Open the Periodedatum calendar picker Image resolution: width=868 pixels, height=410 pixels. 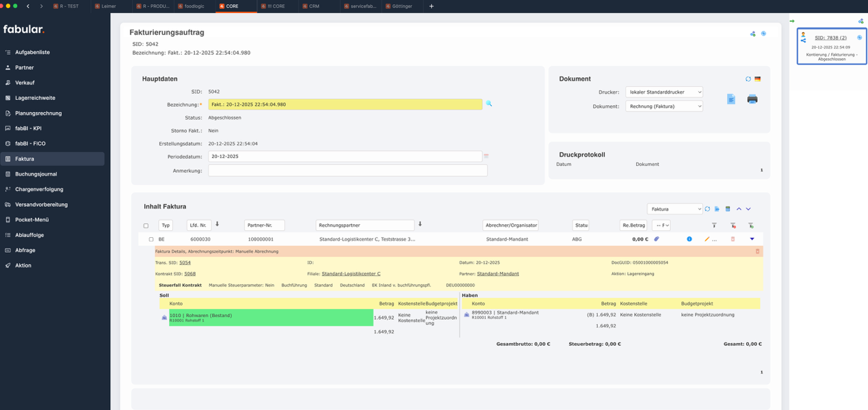tap(486, 156)
